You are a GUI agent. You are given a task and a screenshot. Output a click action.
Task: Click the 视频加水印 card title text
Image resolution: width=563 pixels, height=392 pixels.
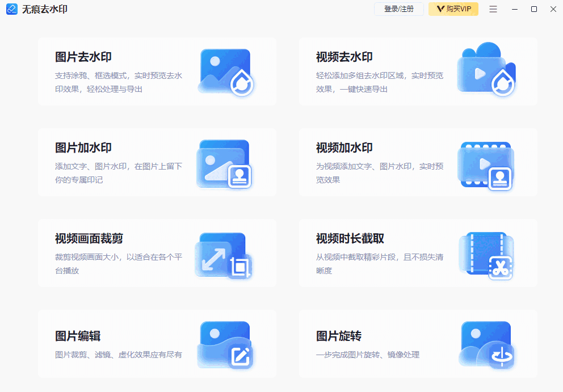pos(343,147)
